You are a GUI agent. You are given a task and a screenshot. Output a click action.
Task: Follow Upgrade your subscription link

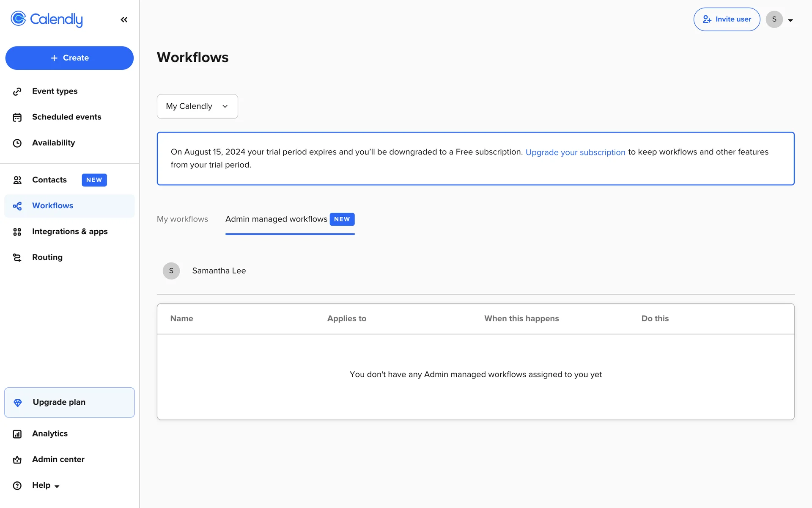click(x=575, y=152)
